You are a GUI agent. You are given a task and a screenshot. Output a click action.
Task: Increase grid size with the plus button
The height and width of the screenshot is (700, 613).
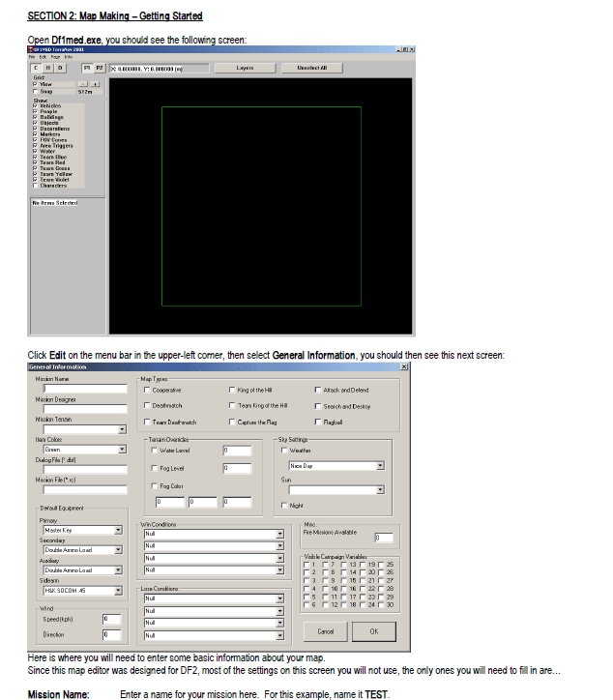point(95,84)
